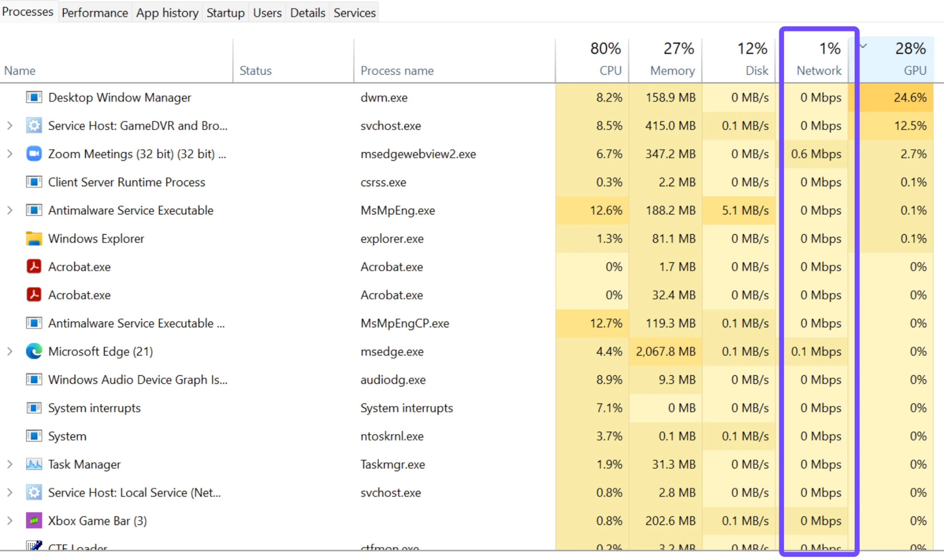This screenshot has width=944, height=560.
Task: Click the "ntoskrnl.exe" process name cell
Action: pos(392,436)
